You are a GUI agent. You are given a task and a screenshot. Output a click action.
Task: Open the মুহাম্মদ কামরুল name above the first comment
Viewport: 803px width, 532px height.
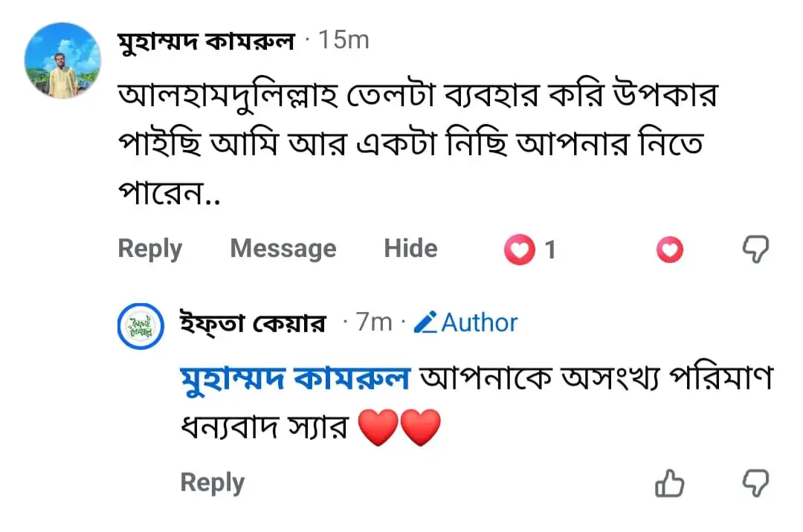[x=207, y=42]
